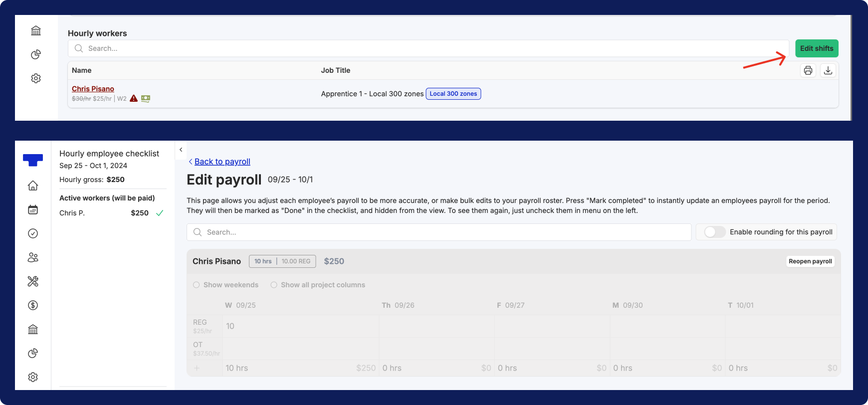Focus the Edit payroll search field
The height and width of the screenshot is (405, 868).
pyautogui.click(x=439, y=232)
